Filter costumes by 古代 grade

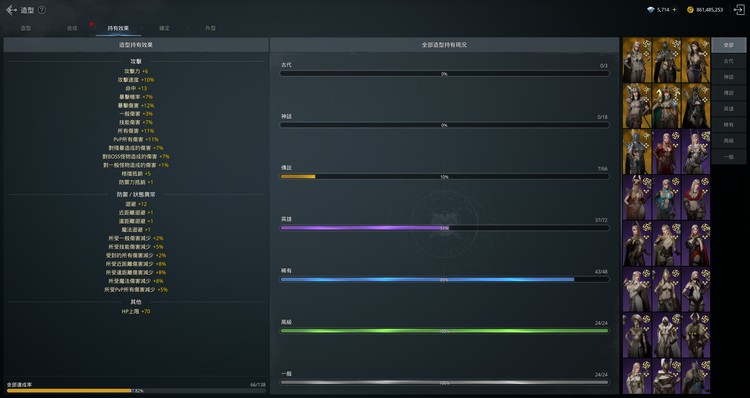point(728,61)
